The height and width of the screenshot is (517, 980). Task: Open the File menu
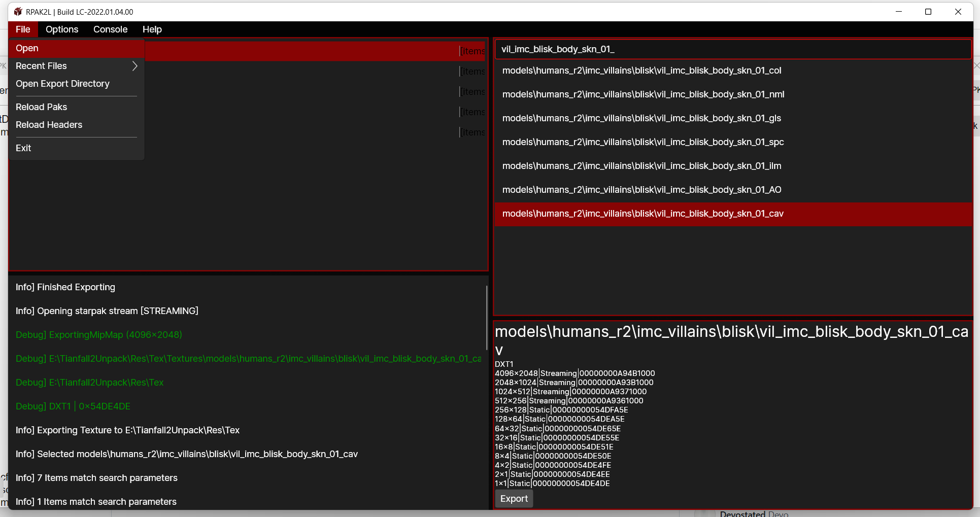click(x=23, y=29)
